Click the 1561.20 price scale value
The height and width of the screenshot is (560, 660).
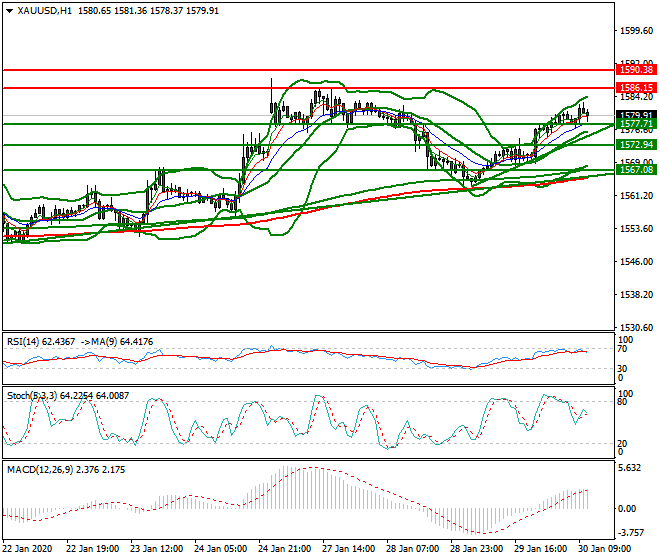[636, 196]
